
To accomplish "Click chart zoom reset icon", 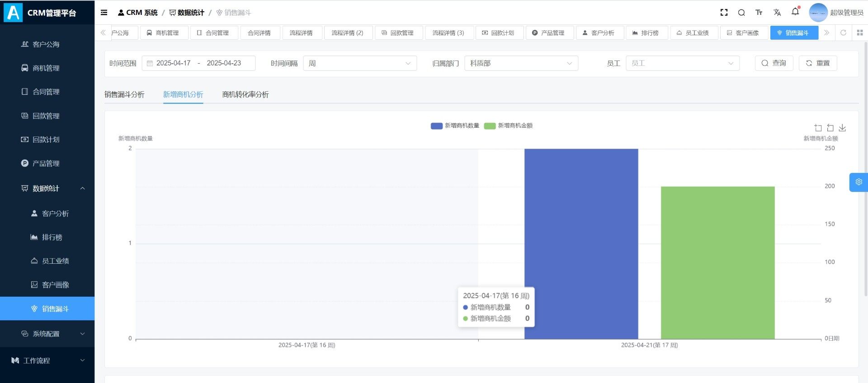I will pyautogui.click(x=830, y=128).
